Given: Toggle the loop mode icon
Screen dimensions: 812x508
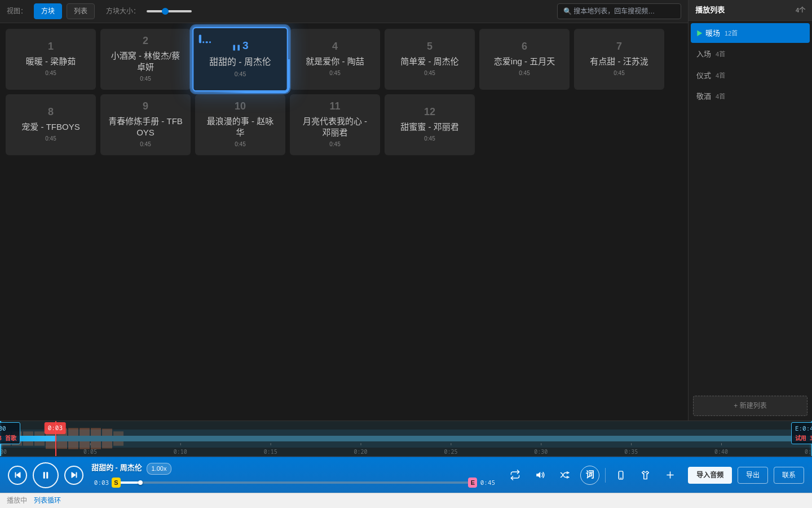Looking at the screenshot, I should click(x=515, y=475).
